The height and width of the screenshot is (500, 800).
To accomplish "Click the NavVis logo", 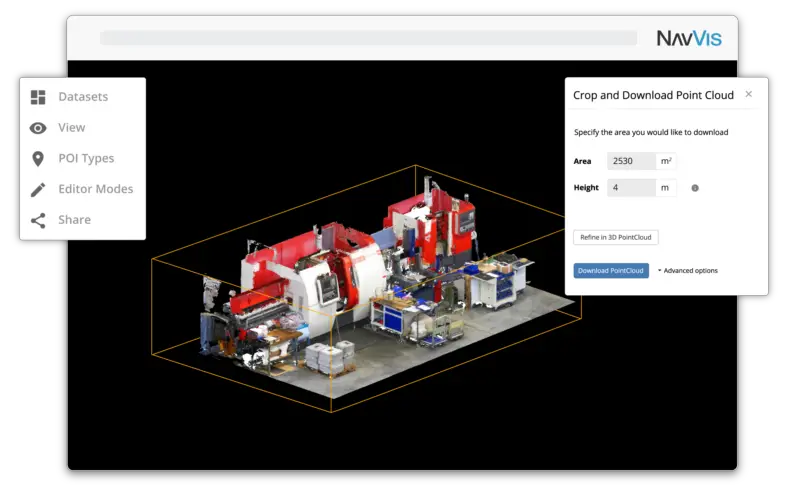I will coord(689,38).
